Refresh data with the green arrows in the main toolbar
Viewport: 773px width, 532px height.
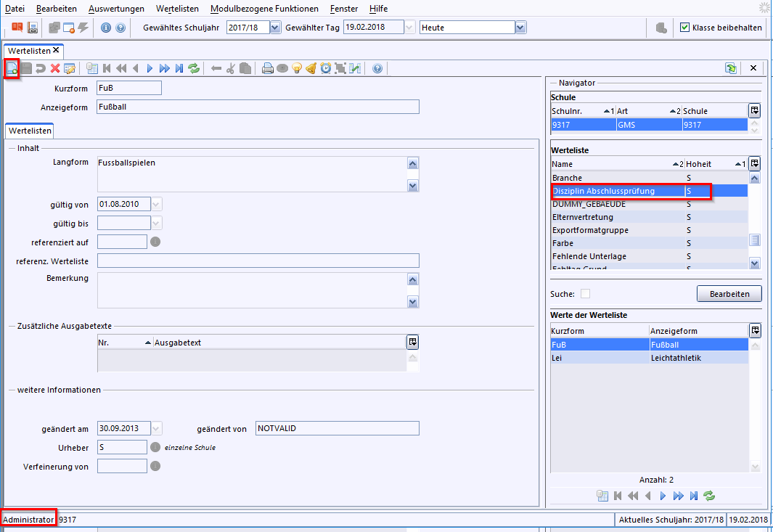click(x=194, y=68)
